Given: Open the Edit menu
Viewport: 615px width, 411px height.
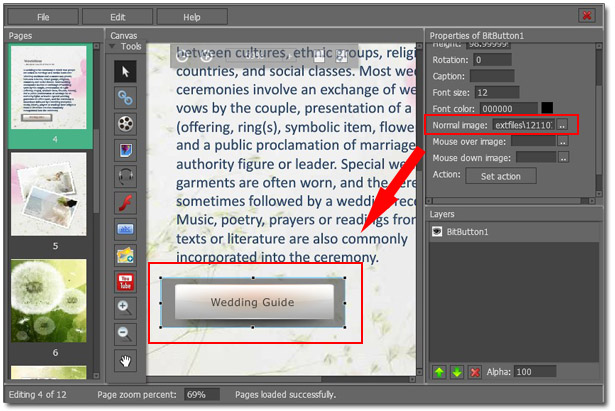Looking at the screenshot, I should coord(118,17).
